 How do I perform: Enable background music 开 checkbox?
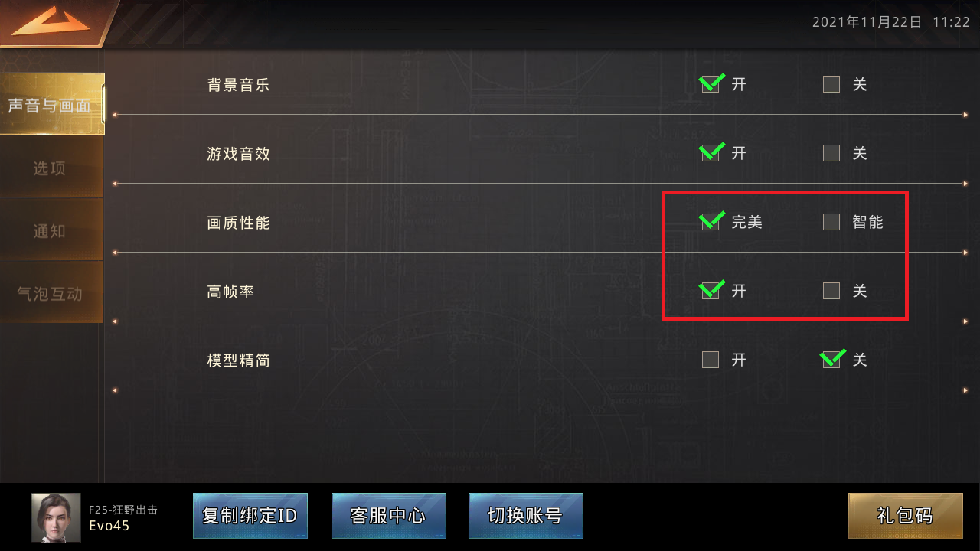tap(710, 84)
